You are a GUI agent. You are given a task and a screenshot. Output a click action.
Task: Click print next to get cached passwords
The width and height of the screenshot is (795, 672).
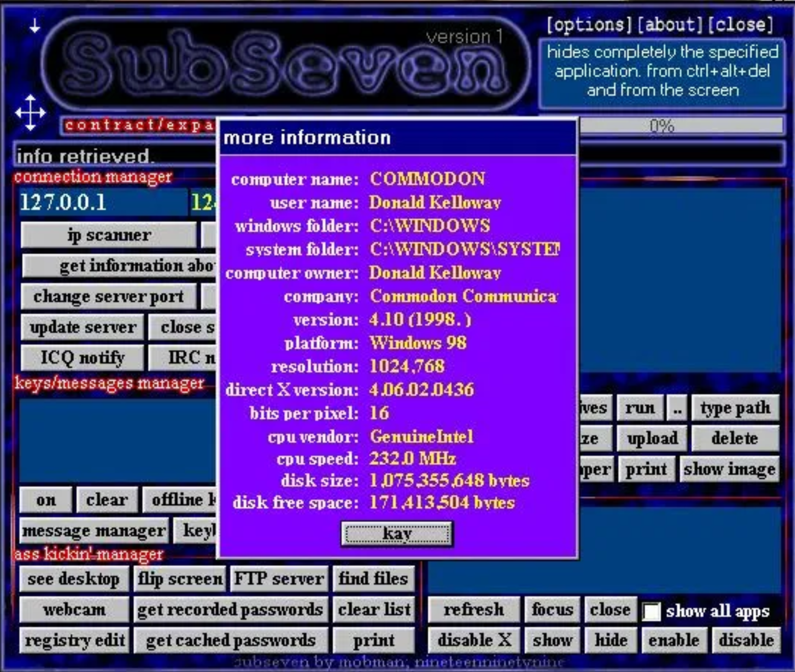pos(374,640)
